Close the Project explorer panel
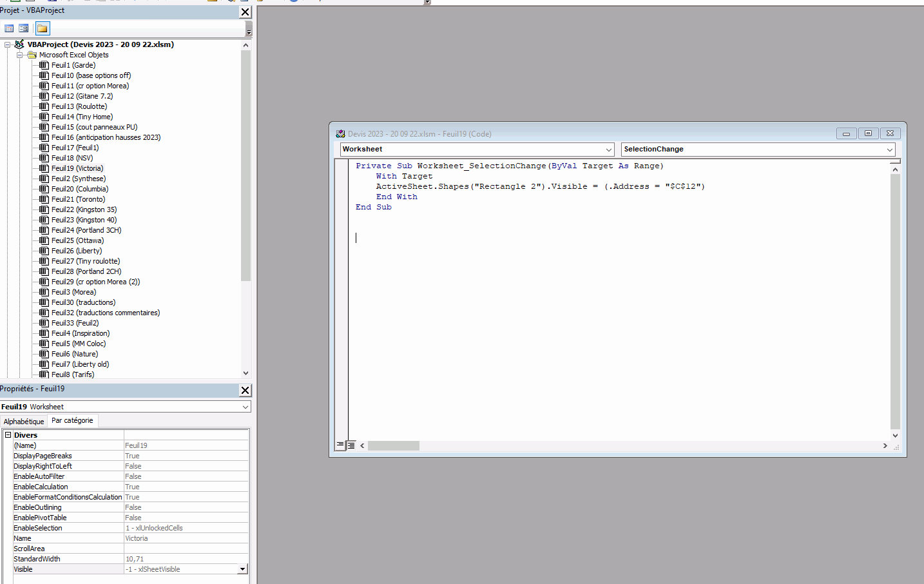Image resolution: width=924 pixels, height=584 pixels. point(245,12)
